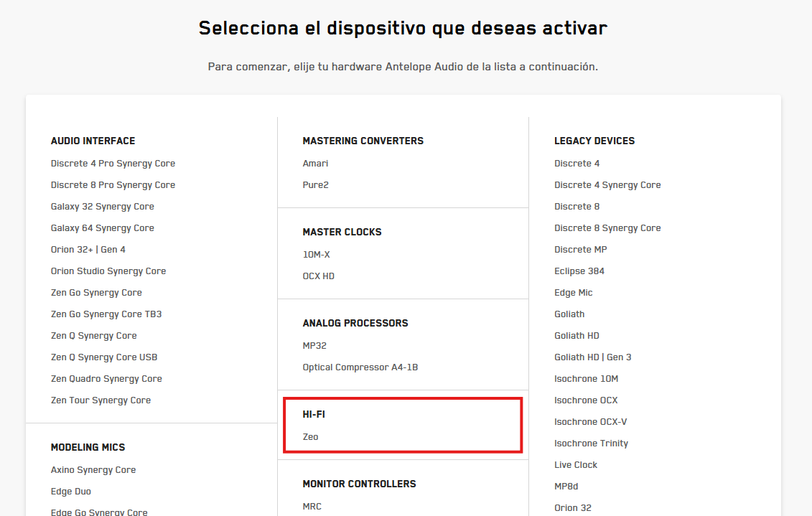Select Zen Quadro Synergy Core
Screen dimensions: 812x516
pos(106,379)
